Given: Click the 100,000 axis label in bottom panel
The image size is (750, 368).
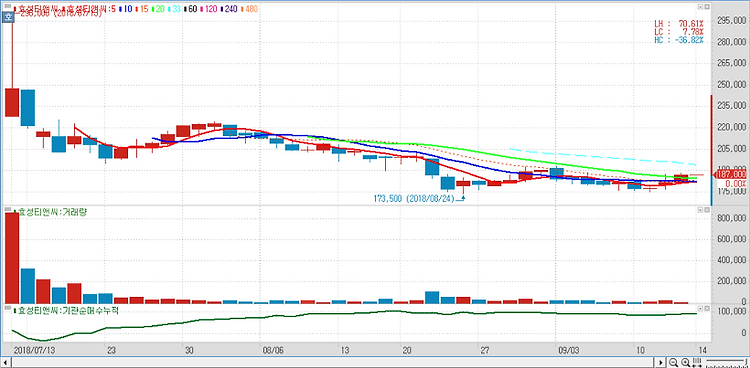Looking at the screenshot, I should (x=733, y=312).
